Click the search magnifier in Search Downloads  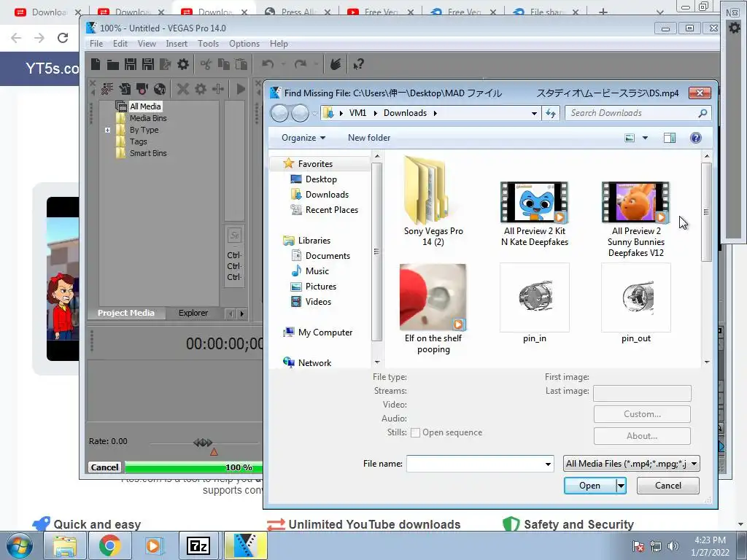(703, 113)
